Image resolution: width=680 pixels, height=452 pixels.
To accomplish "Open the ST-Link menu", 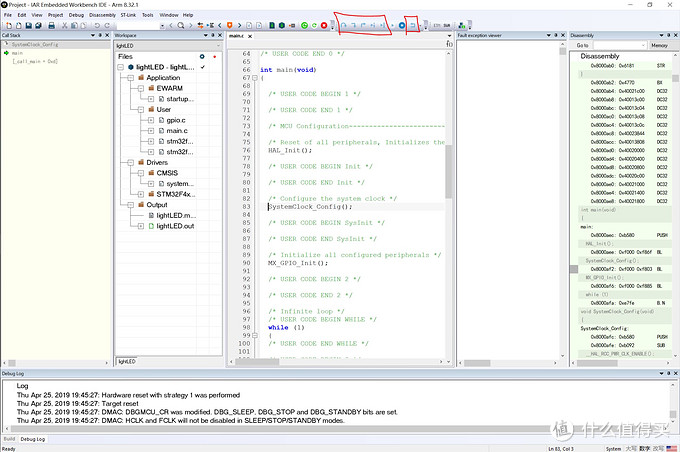I will [x=128, y=15].
